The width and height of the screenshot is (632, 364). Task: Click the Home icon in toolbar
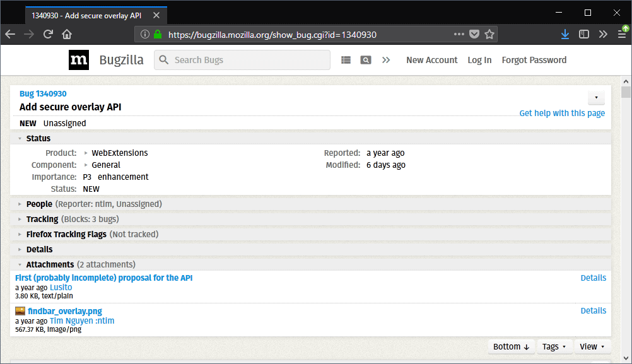tap(67, 34)
